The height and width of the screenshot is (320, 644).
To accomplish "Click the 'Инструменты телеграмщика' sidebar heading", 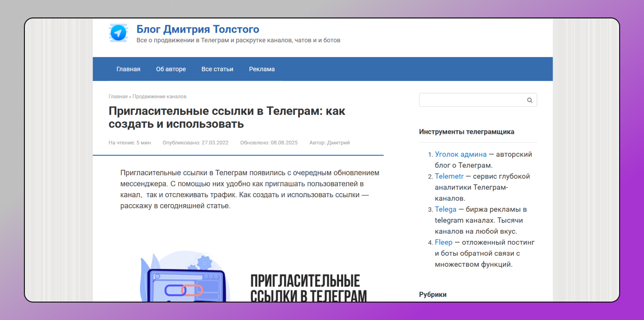I will coord(466,132).
